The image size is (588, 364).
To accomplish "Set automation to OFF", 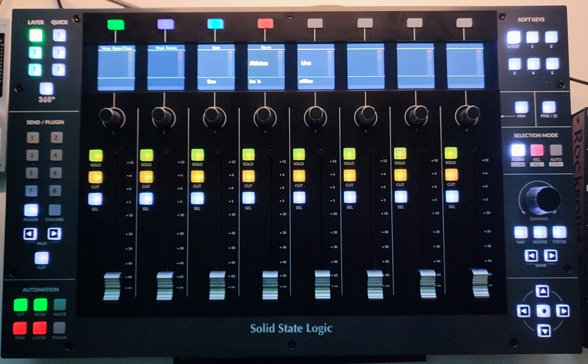I will point(21,305).
